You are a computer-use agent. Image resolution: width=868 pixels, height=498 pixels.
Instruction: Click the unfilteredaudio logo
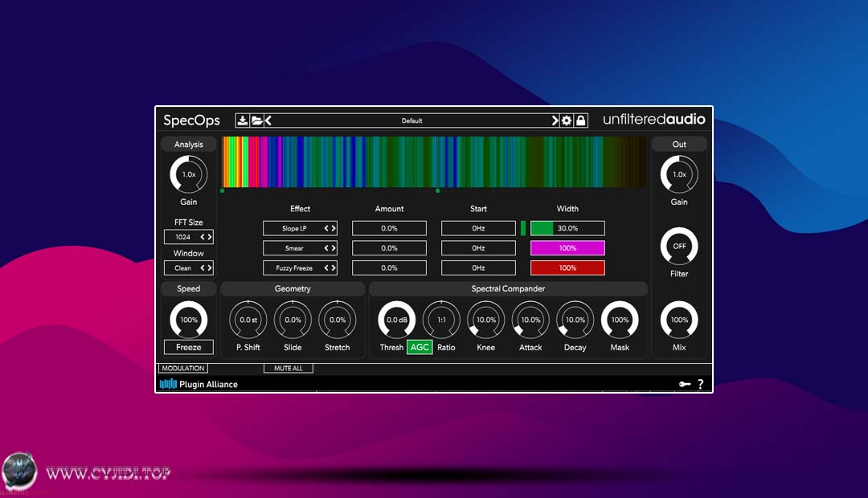pyautogui.click(x=653, y=120)
